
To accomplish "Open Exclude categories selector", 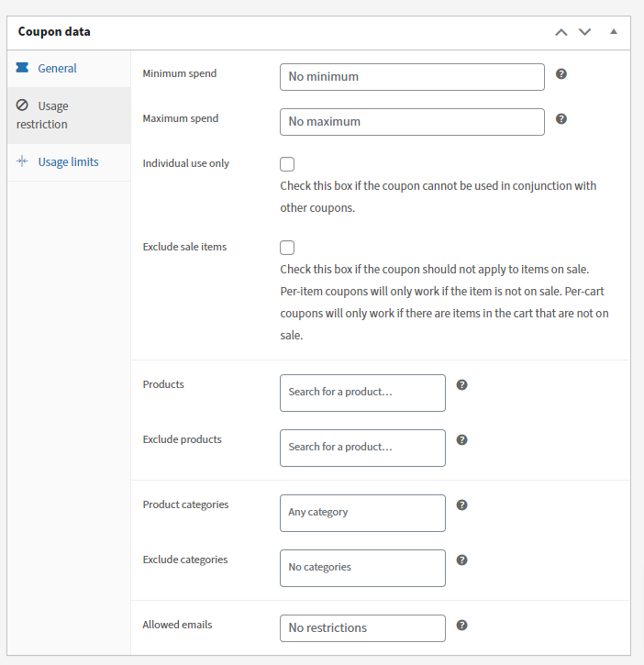I will pyautogui.click(x=362, y=568).
